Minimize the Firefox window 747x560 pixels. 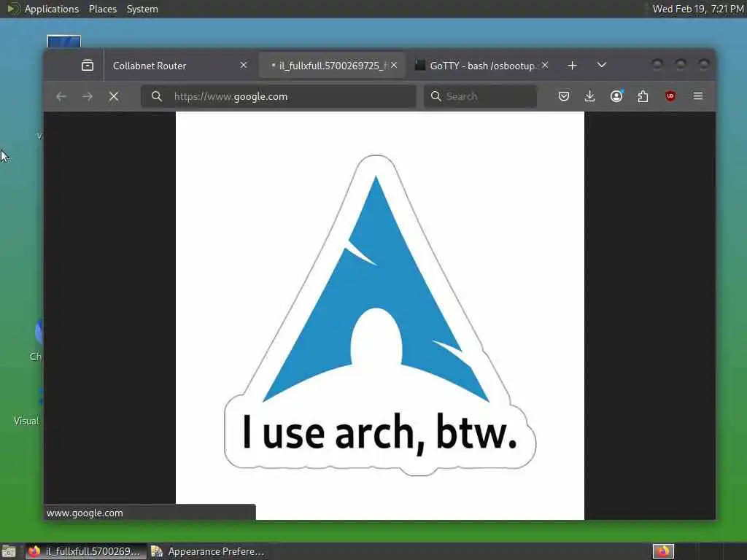657,64
